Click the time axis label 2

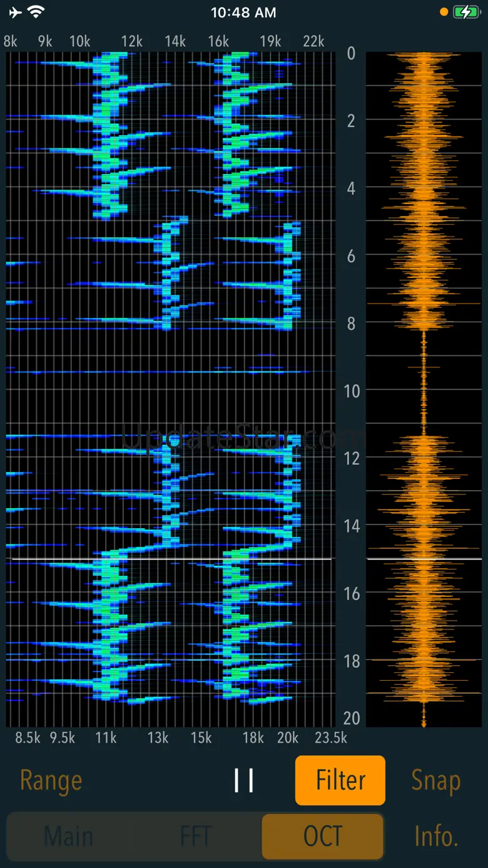pos(351,121)
